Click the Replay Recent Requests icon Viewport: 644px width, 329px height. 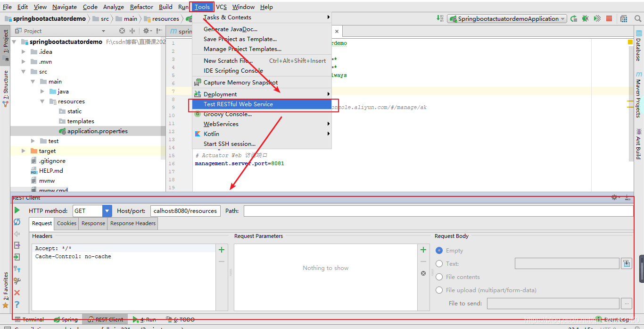pos(17,222)
